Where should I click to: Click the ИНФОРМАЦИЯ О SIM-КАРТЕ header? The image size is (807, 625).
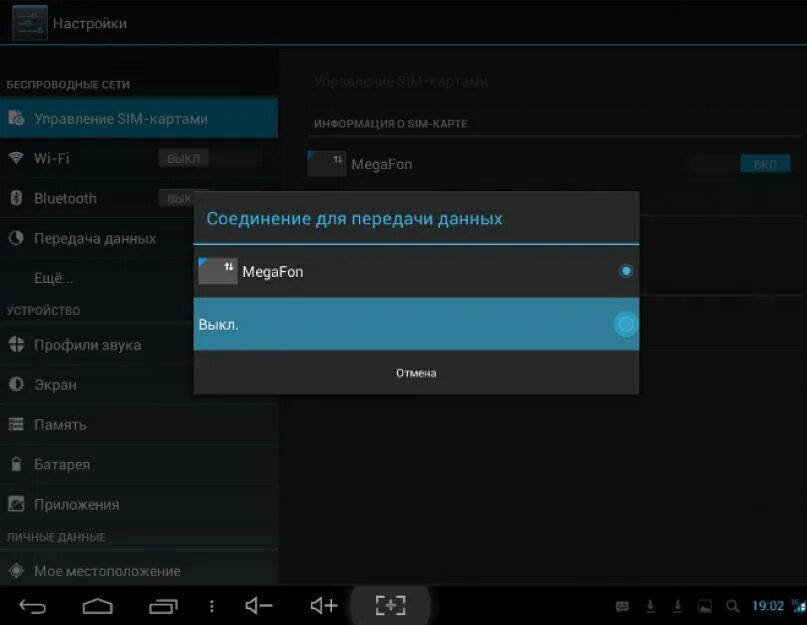pyautogui.click(x=391, y=124)
